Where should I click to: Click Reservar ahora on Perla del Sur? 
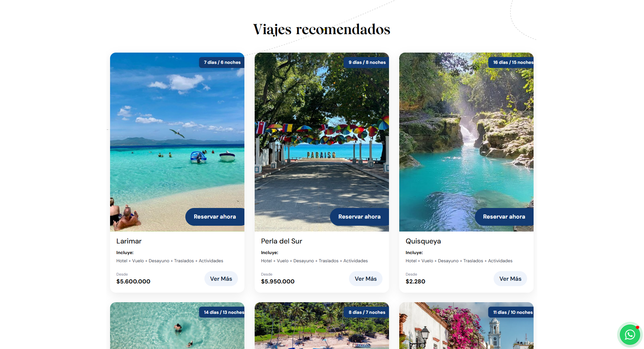click(x=359, y=217)
